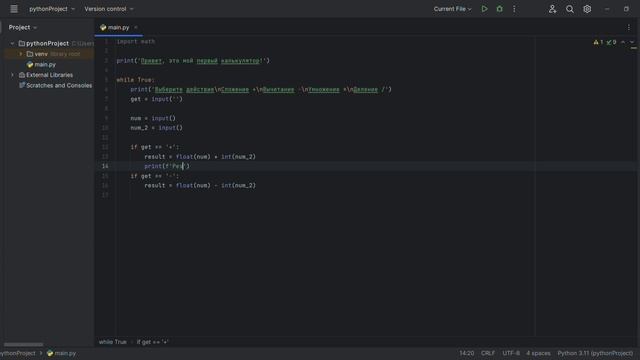This screenshot has height=360, width=640.
Task: Open editor tab options menu
Action: [629, 27]
